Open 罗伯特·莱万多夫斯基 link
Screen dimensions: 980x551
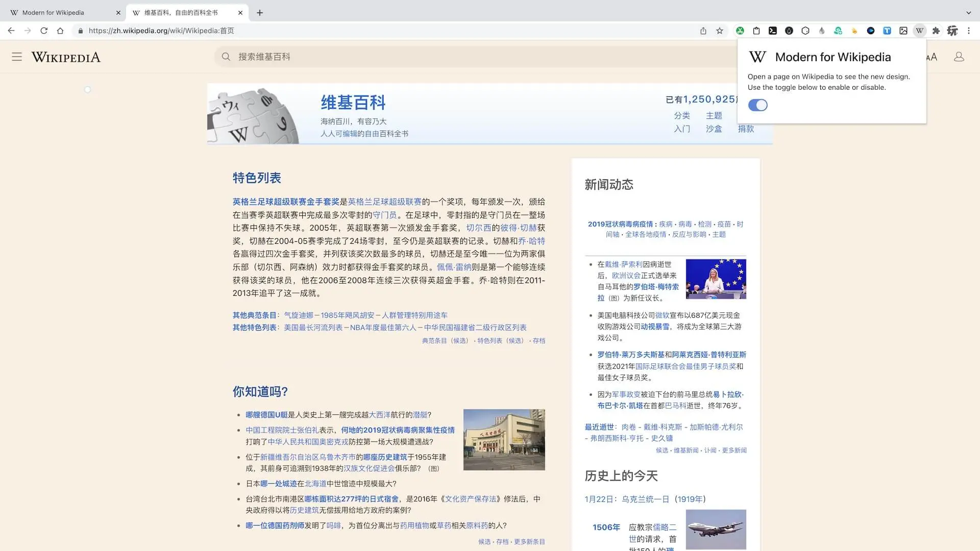[x=631, y=355]
